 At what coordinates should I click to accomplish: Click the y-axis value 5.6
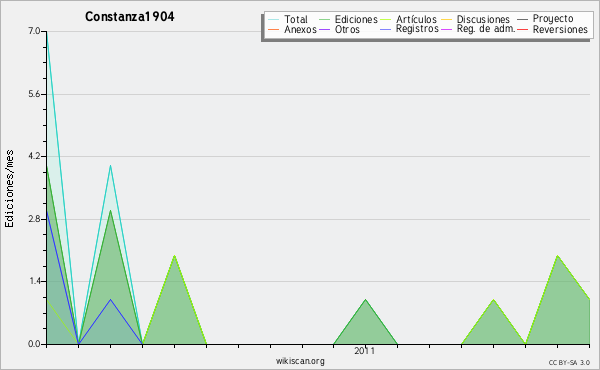pos(34,94)
